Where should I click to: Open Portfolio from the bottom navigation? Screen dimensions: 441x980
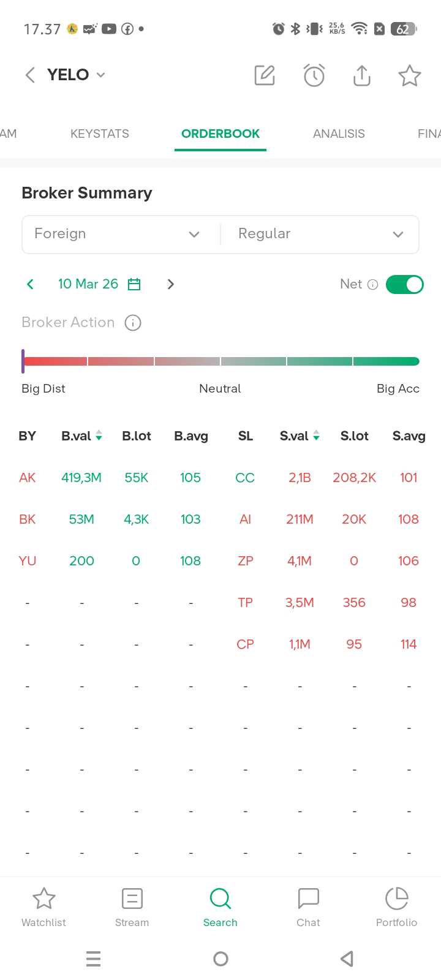(396, 907)
